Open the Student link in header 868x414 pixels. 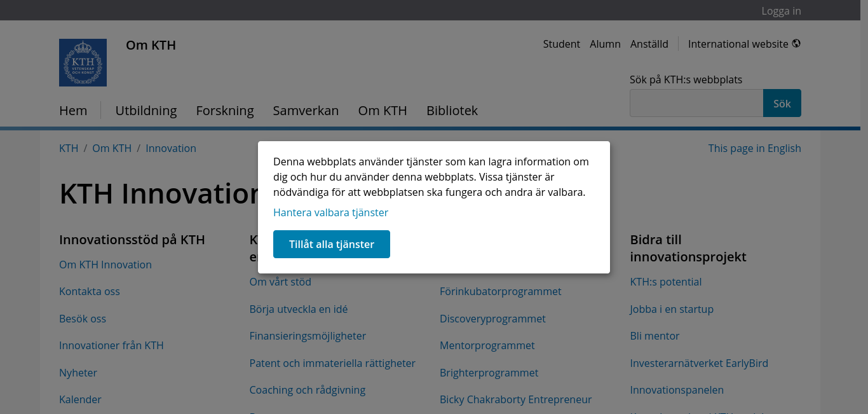tap(561, 44)
